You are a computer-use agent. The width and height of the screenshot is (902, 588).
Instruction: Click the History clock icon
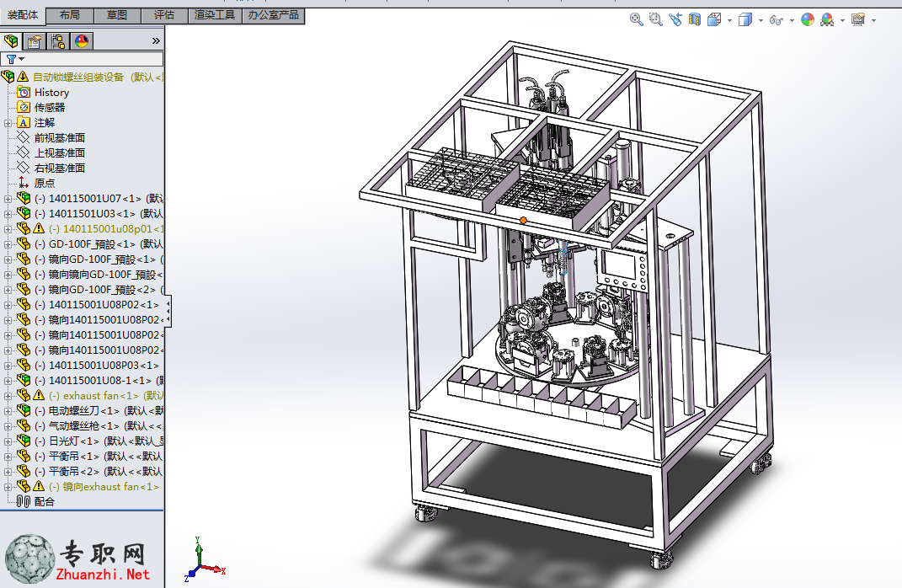click(x=24, y=92)
